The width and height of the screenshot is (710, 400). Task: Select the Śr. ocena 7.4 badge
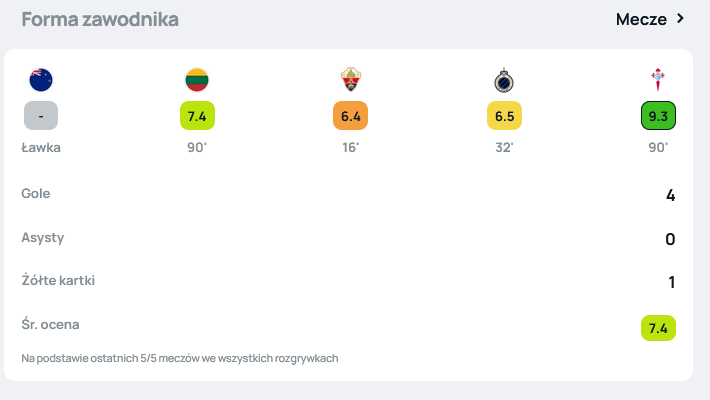pyautogui.click(x=658, y=327)
